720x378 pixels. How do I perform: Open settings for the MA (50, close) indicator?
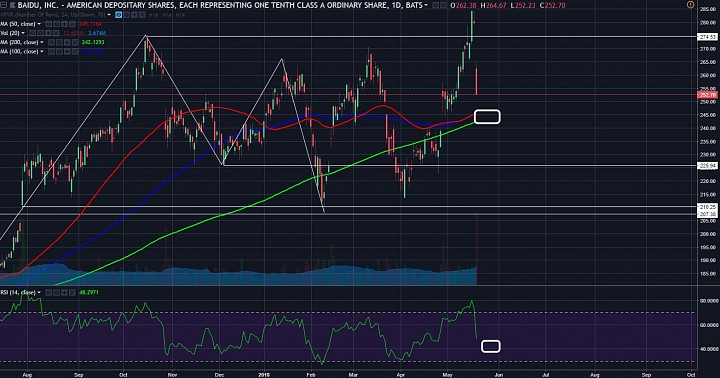pos(56,24)
